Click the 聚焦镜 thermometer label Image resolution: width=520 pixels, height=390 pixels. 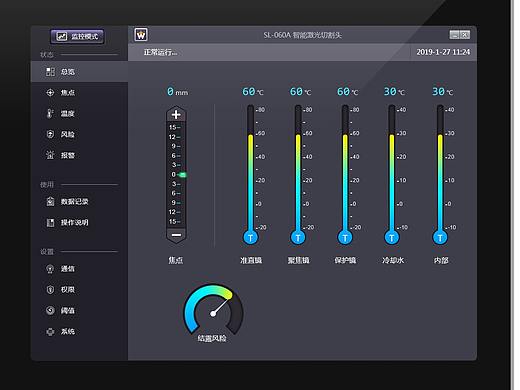pos(299,260)
